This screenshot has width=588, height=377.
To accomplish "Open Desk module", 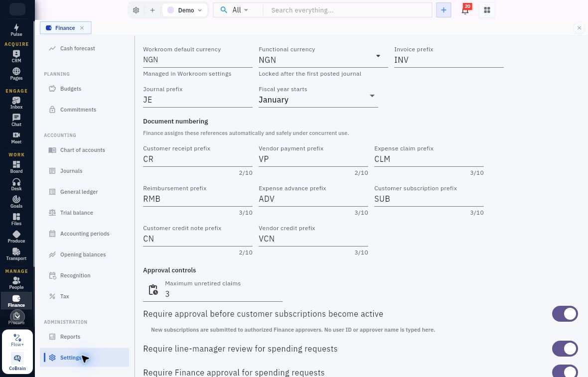I will pos(16,184).
